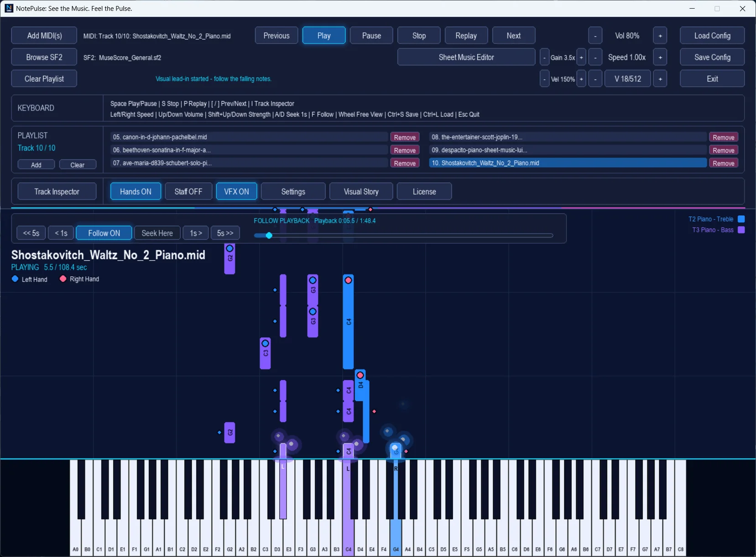Decrease the Gain 3.5x value

544,58
